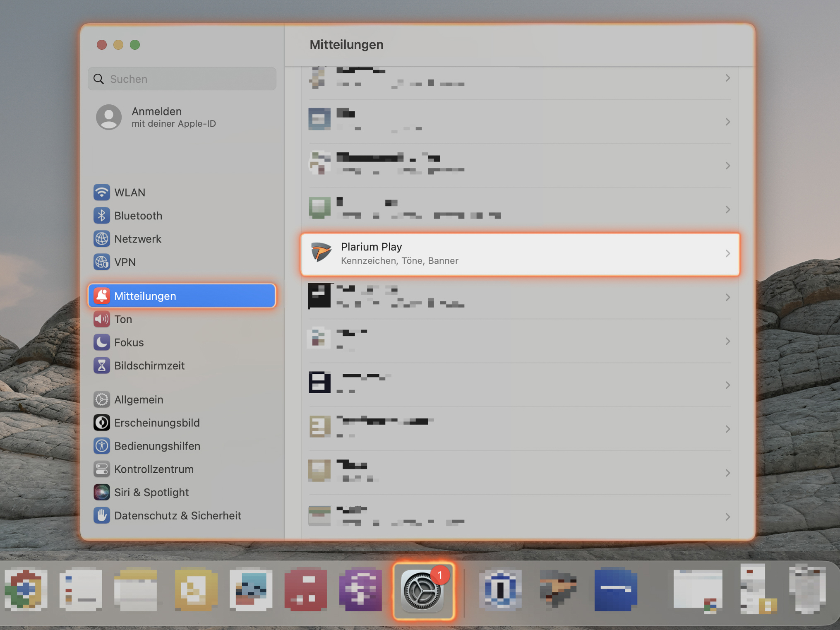Click the VPN icon in sidebar
Viewport: 840px width, 630px height.
point(101,262)
